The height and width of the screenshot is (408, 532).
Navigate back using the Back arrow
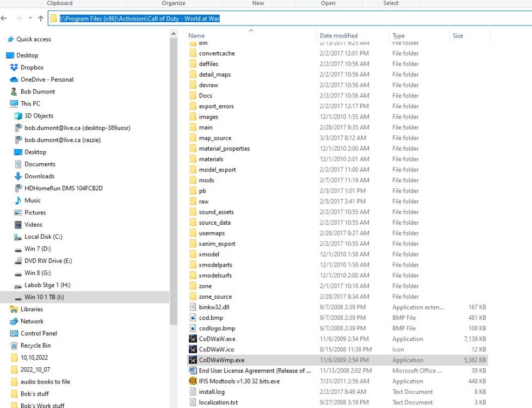click(4, 18)
